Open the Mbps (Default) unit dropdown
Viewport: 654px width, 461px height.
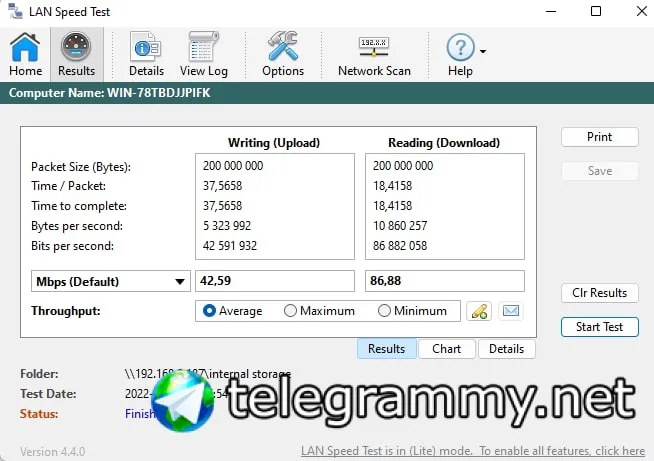[111, 281]
